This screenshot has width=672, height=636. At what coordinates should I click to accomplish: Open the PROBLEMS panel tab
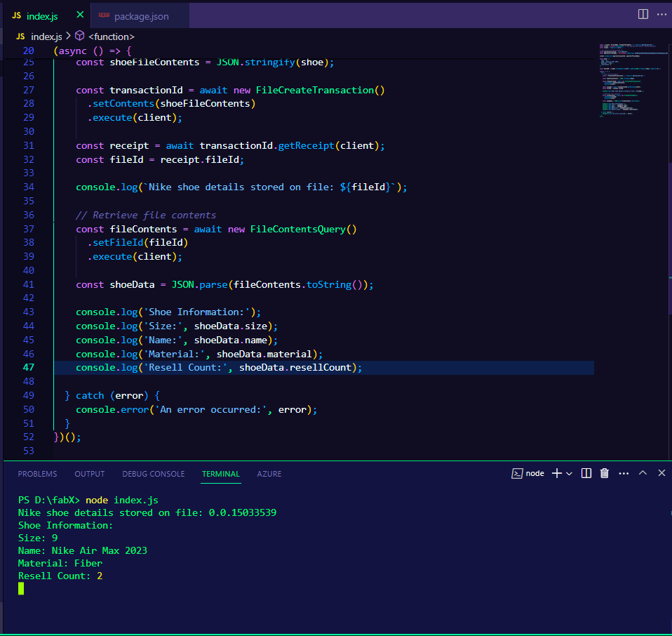point(37,474)
